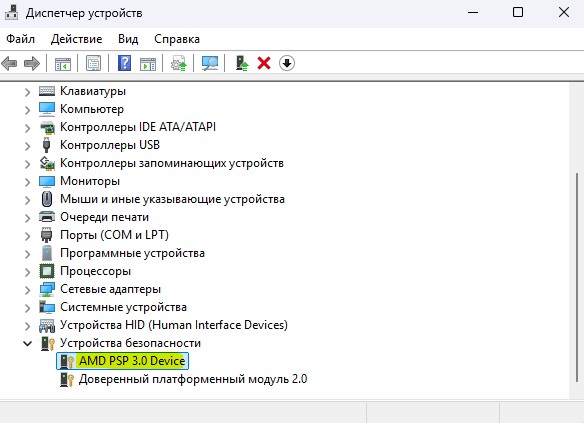
Task: Click the computer icon next to Компьютер
Action: (x=47, y=109)
